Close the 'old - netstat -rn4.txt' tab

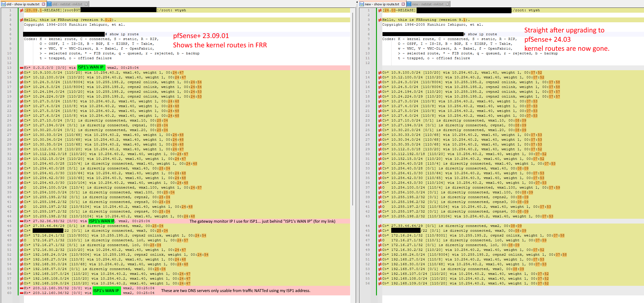[x=86, y=4]
